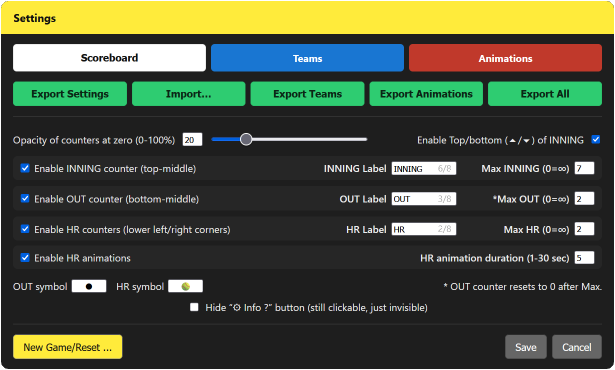Click the Max INNING number field
This screenshot has height=370, width=615.
584,168
